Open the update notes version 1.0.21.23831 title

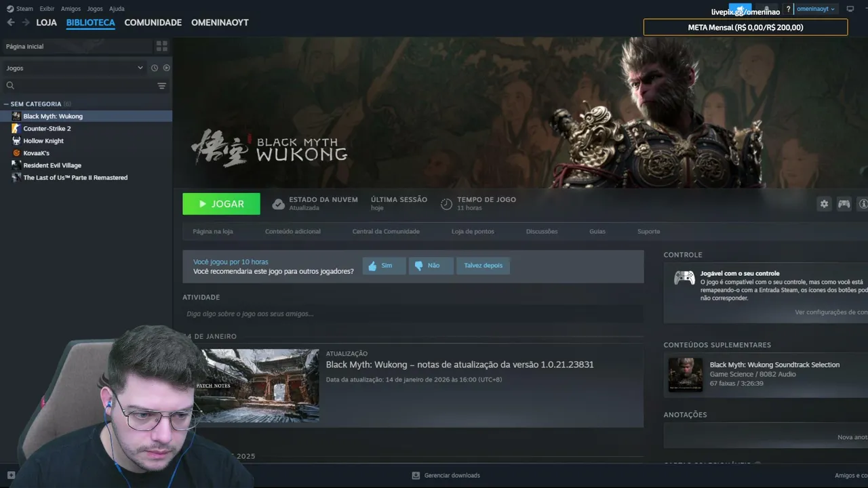coord(460,365)
